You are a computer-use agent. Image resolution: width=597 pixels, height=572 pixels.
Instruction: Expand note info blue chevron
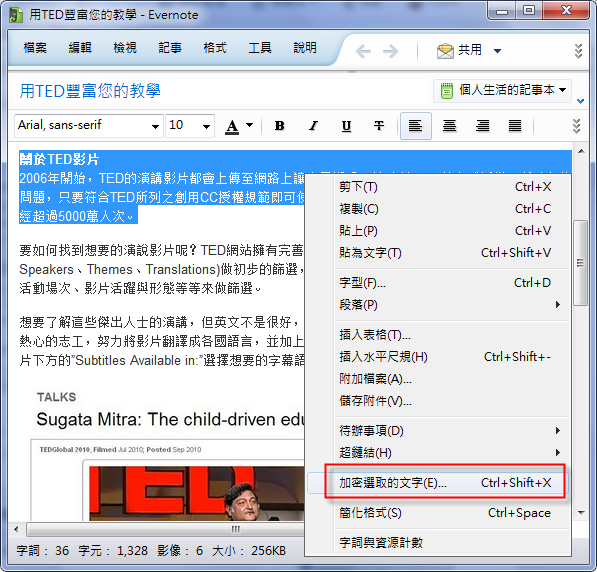pos(581,101)
